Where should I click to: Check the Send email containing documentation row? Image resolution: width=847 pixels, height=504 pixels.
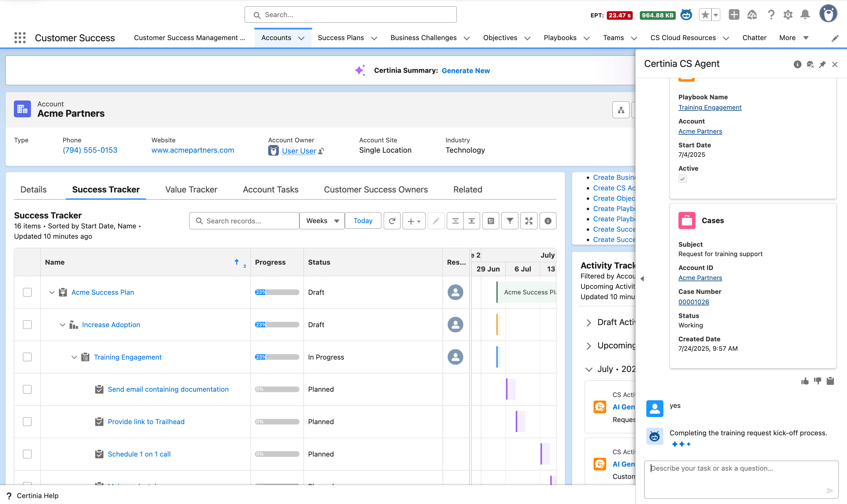27,389
